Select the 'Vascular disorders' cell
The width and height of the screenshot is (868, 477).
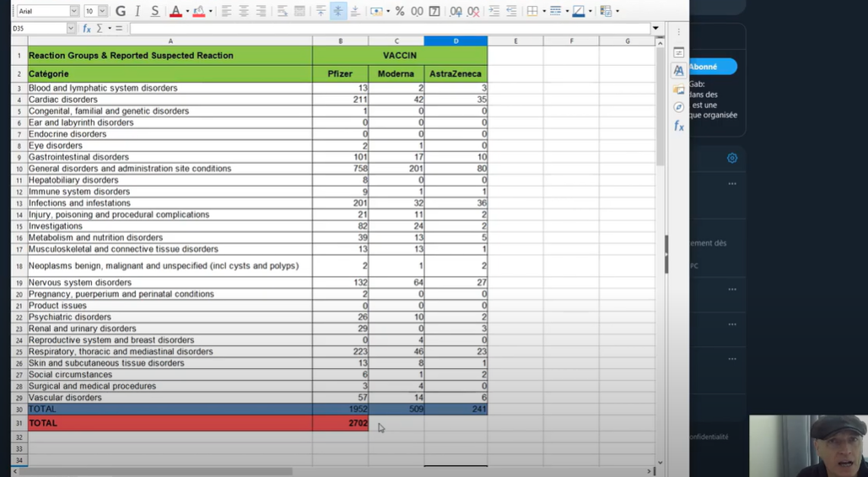pyautogui.click(x=170, y=398)
